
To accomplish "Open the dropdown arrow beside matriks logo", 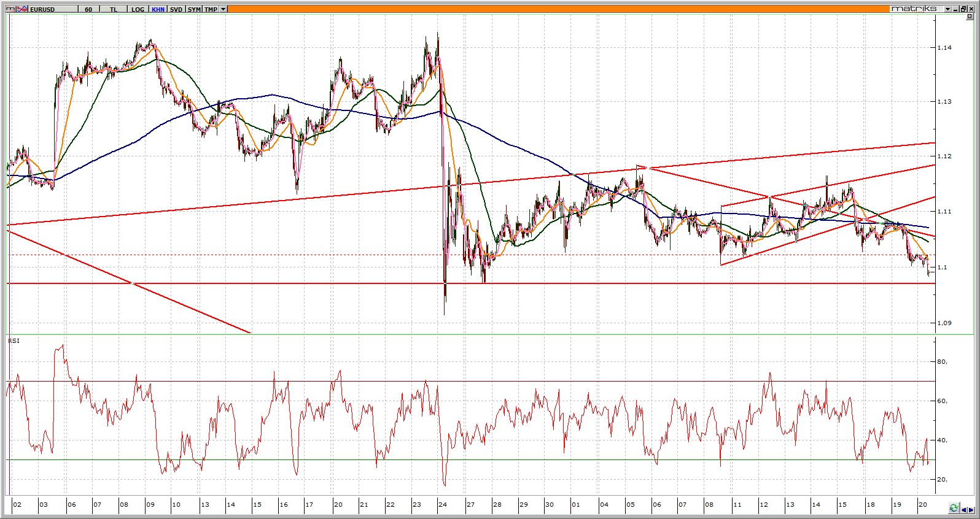I will tap(947, 9).
